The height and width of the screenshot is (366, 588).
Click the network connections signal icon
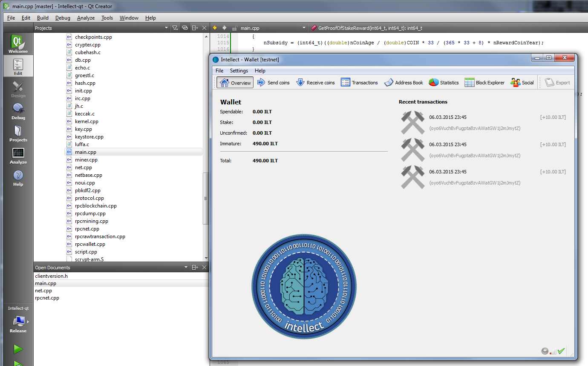553,352
